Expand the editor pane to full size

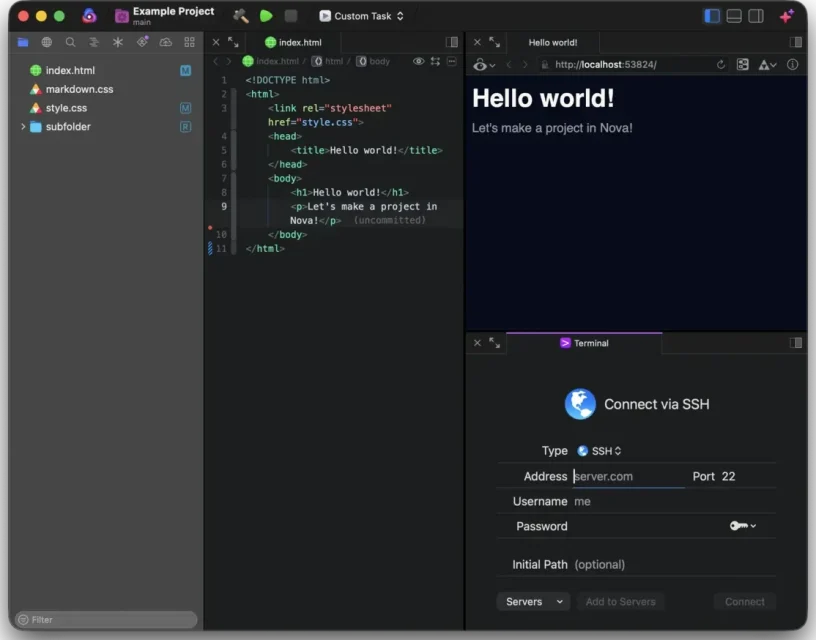tap(233, 42)
